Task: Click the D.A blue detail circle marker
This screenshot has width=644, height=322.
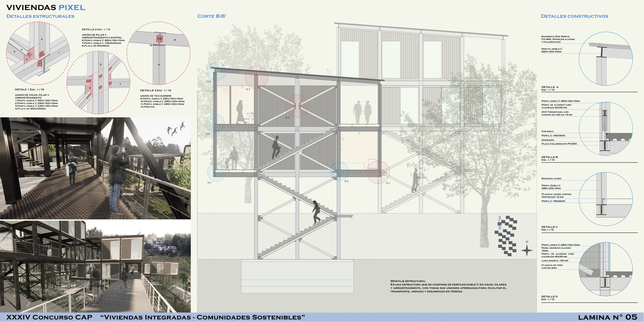Action: pyautogui.click(x=217, y=71)
